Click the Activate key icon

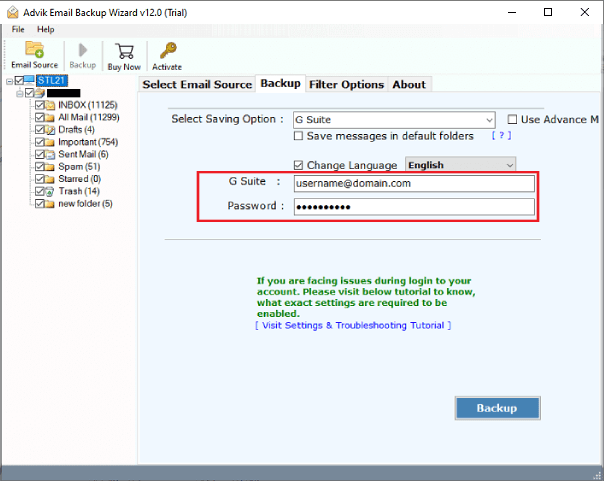pos(168,51)
